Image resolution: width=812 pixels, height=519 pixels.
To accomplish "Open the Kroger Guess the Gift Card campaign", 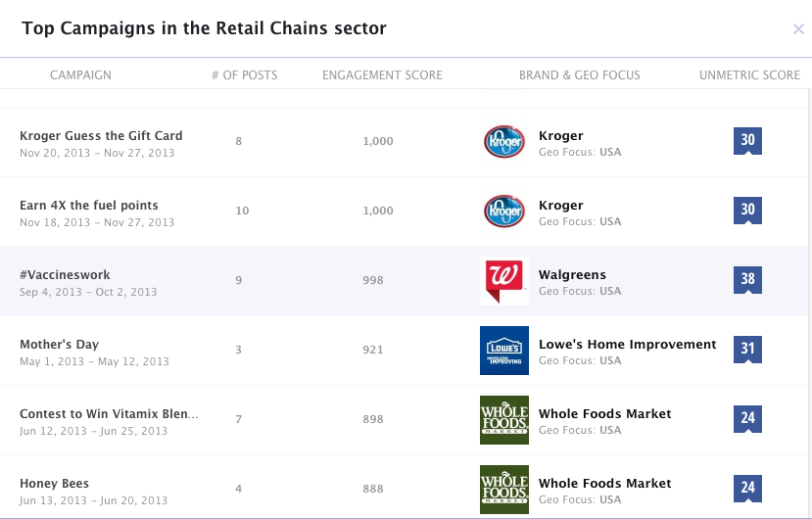I will point(101,136).
